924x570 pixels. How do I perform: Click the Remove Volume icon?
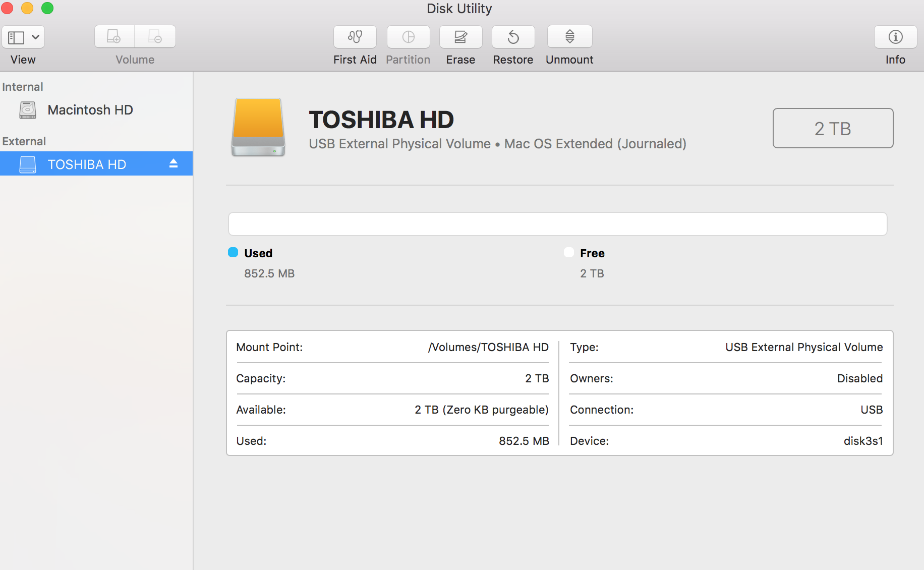pos(155,37)
